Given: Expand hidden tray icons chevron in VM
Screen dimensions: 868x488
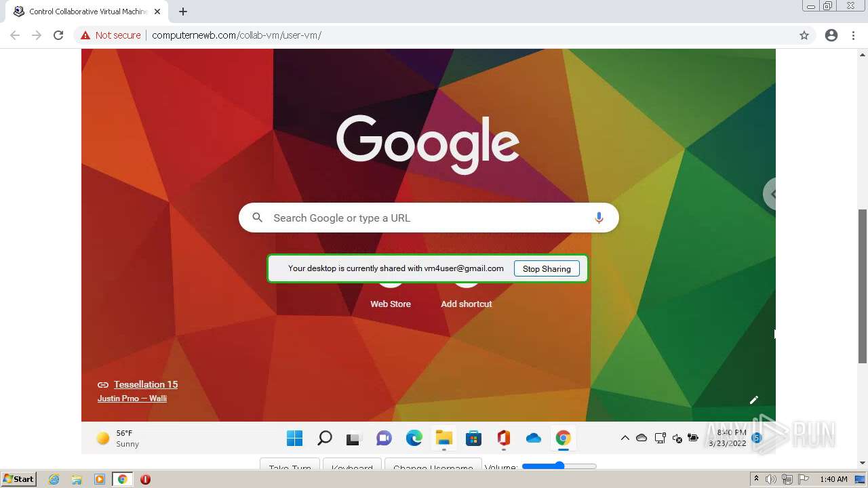Looking at the screenshot, I should click(625, 438).
